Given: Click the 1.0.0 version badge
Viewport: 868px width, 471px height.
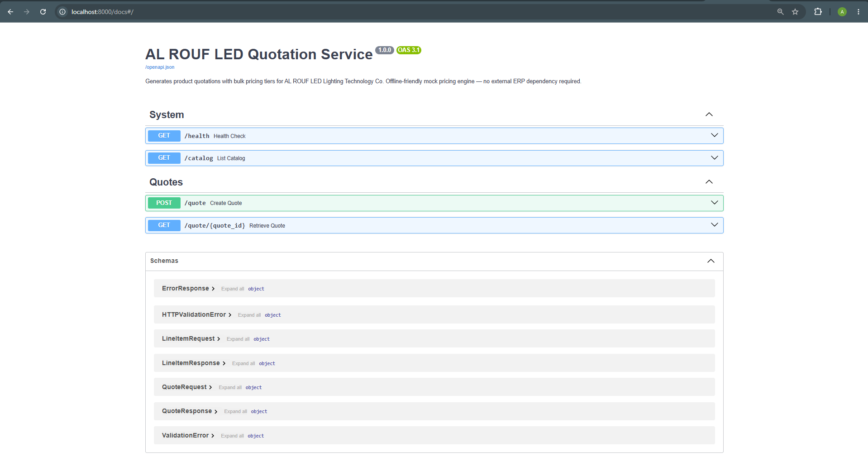Looking at the screenshot, I should [385, 50].
